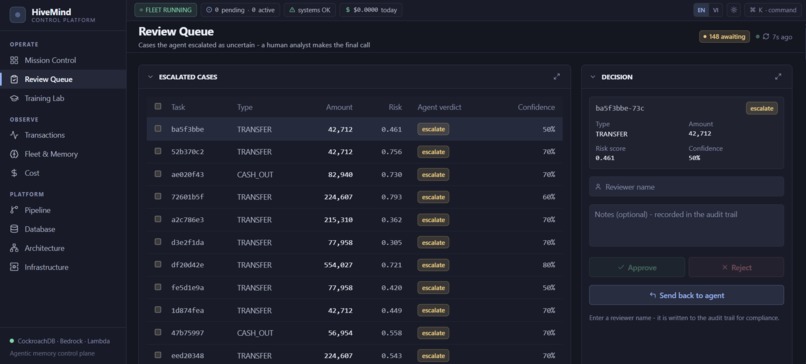The image size is (806, 364).
Task: Open the K command palette button
Action: [773, 10]
